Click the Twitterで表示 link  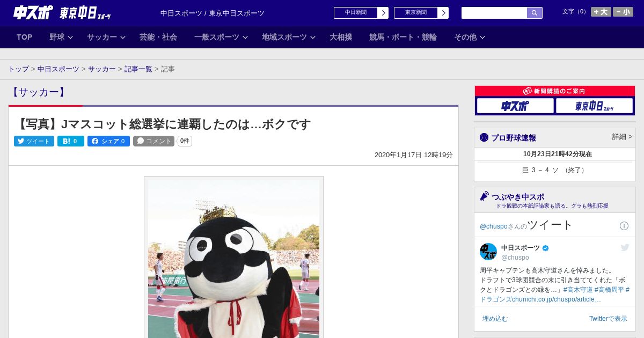[x=608, y=319]
